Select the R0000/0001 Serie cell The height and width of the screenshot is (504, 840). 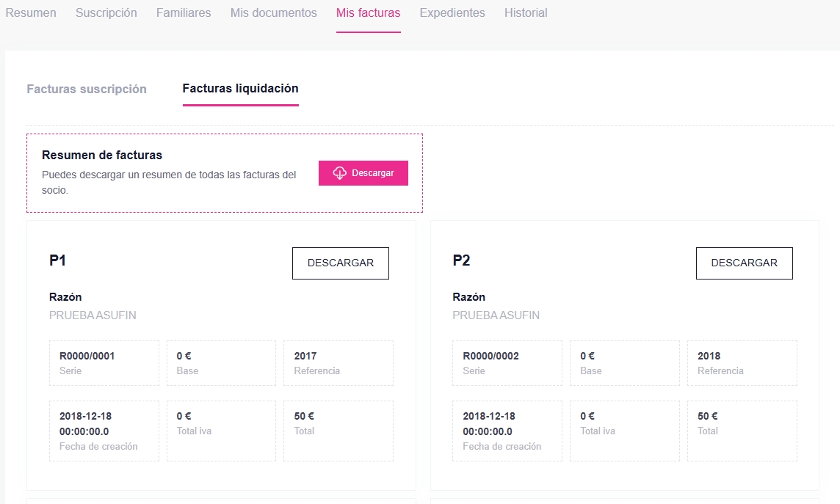pos(104,363)
